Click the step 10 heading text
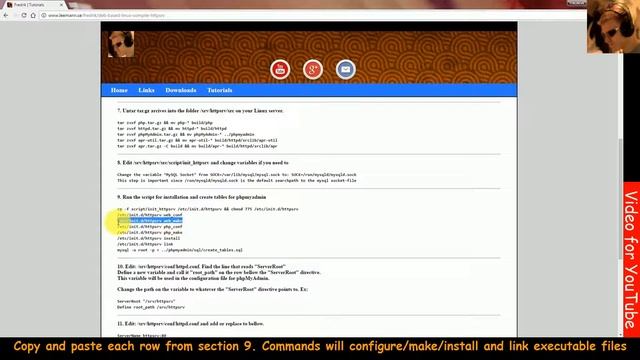Image resolution: width=640 pixels, height=360 pixels. click(202, 267)
